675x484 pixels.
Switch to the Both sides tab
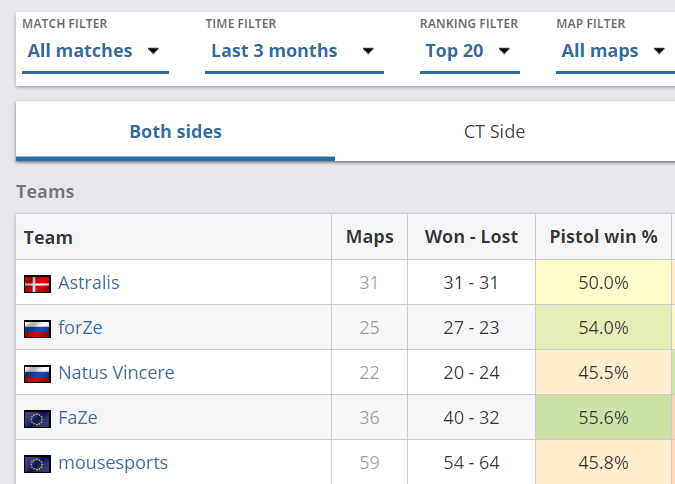point(176,132)
